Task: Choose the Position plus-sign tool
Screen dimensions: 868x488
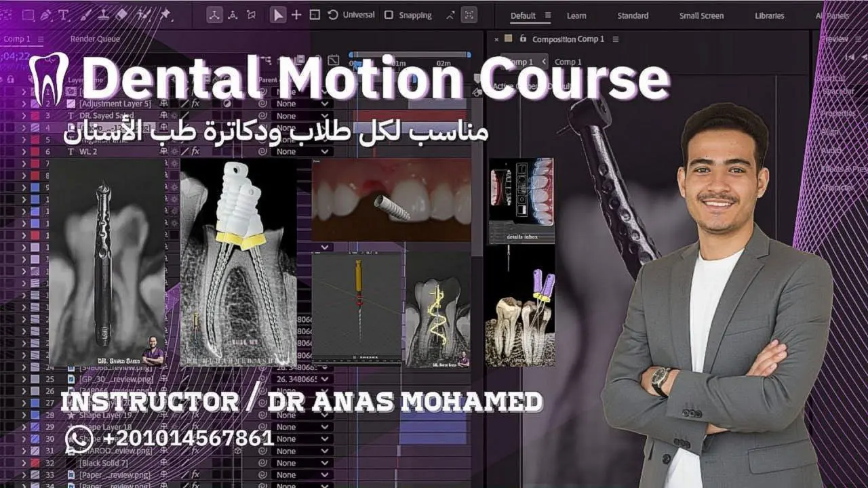Action: [296, 15]
